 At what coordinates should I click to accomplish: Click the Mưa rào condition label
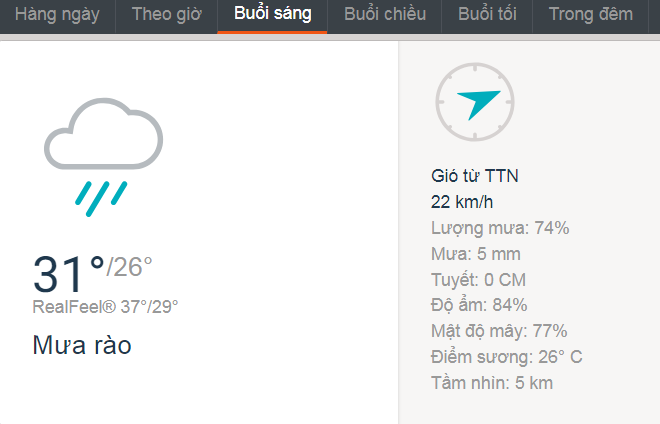point(82,345)
